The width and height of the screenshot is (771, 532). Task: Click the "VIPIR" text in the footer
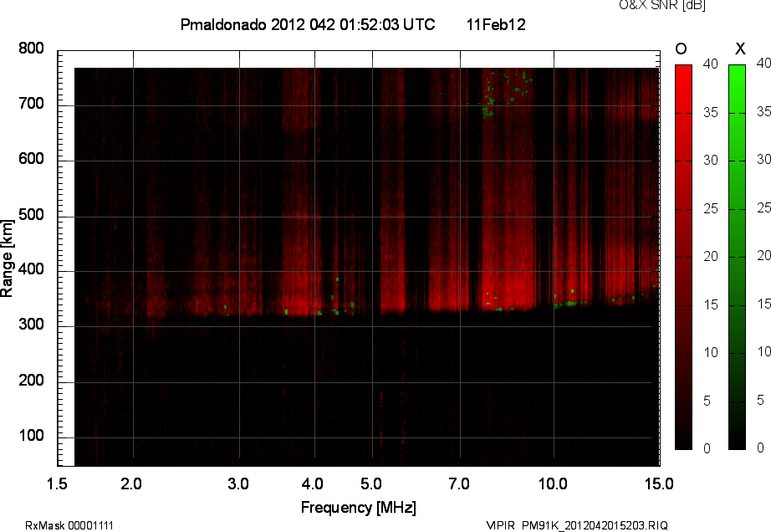(x=502, y=525)
